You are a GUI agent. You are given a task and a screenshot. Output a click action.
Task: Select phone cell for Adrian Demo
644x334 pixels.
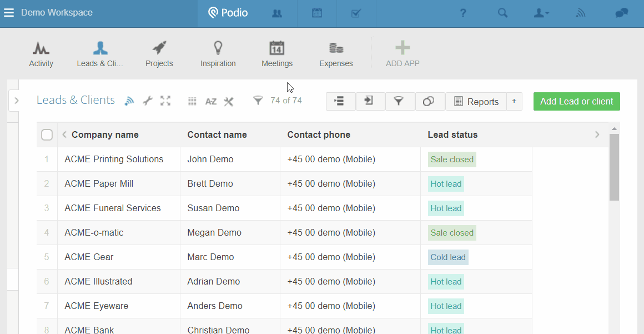[x=350, y=281]
